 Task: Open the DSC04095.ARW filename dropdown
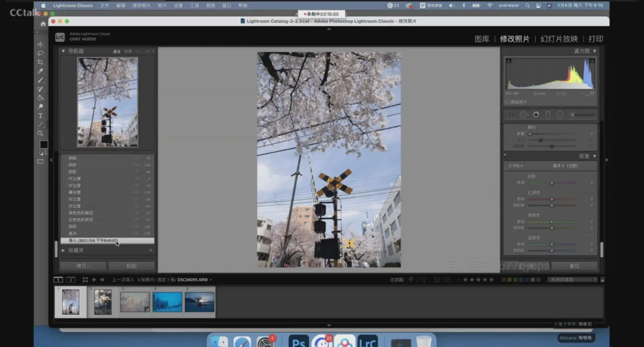[x=195, y=280]
